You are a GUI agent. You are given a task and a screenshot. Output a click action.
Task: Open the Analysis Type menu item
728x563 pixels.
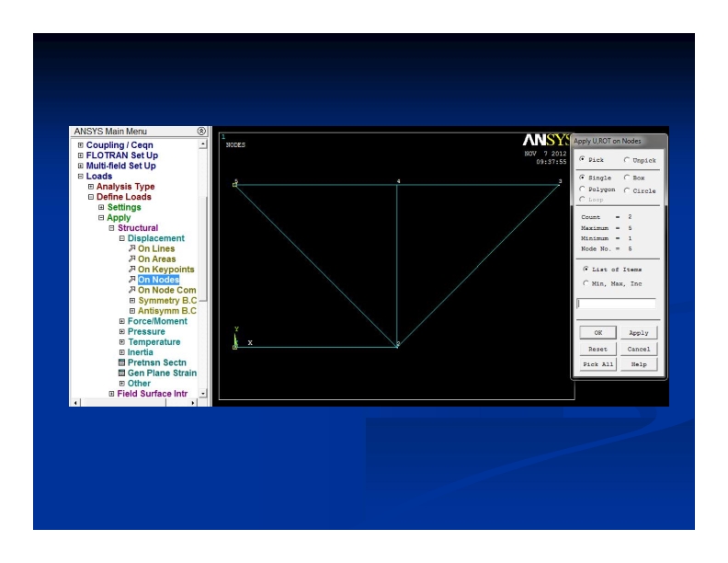[x=126, y=187]
